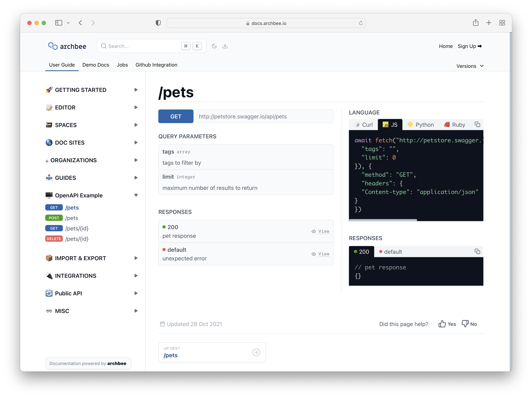Give positive feedback with the thumbs up icon
The height and width of the screenshot is (398, 532).
coord(442,324)
